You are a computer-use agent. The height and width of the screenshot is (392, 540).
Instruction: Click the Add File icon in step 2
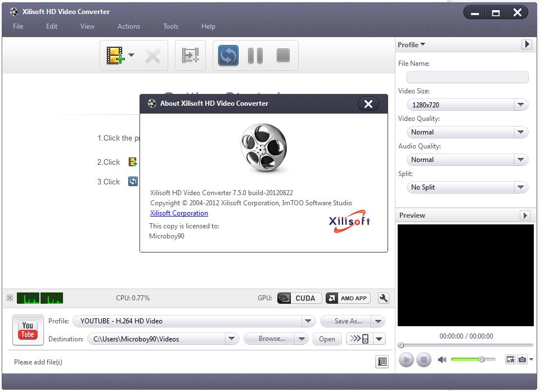point(133,161)
